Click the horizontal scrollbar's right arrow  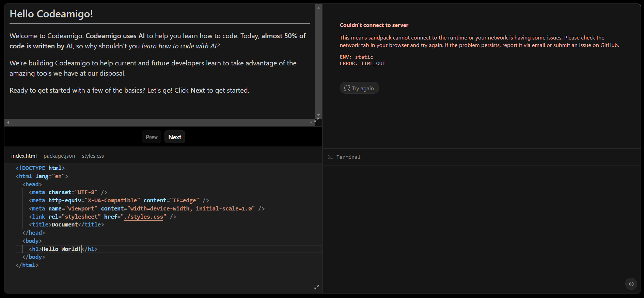311,122
